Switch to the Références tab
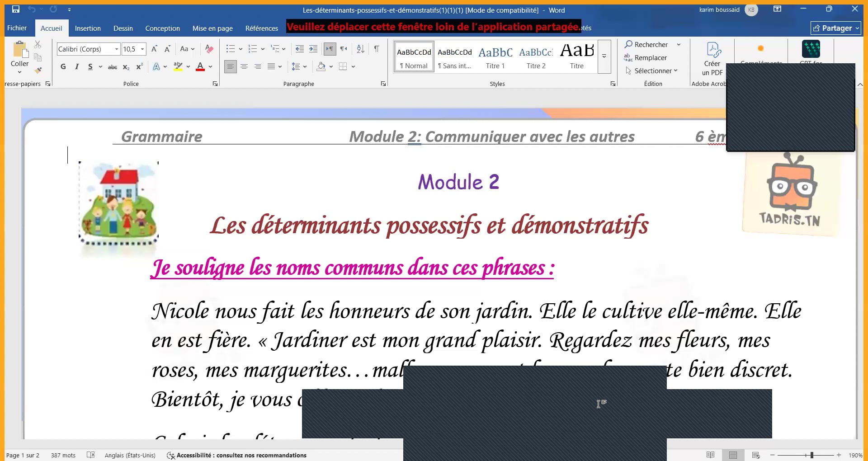Image resolution: width=868 pixels, height=461 pixels. click(261, 28)
